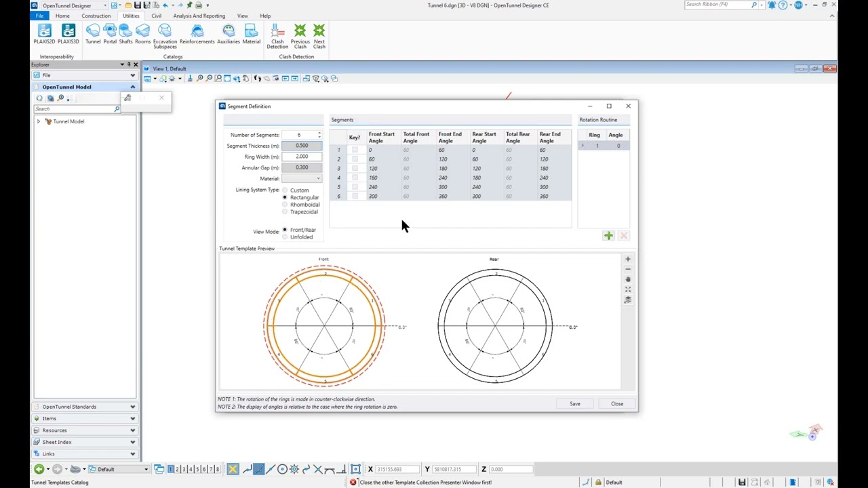Viewport: 868px width, 488px height.
Task: Select the pan hand tool in the preview
Action: [x=628, y=279]
